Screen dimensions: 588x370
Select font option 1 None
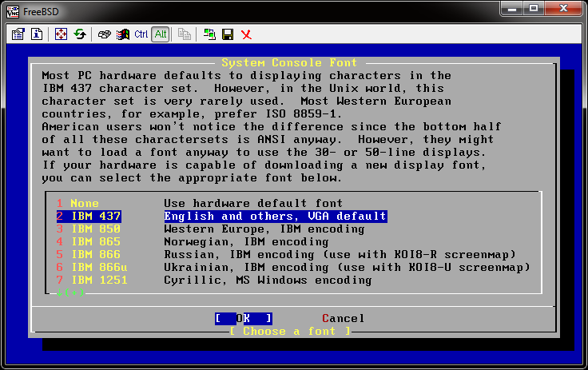77,204
